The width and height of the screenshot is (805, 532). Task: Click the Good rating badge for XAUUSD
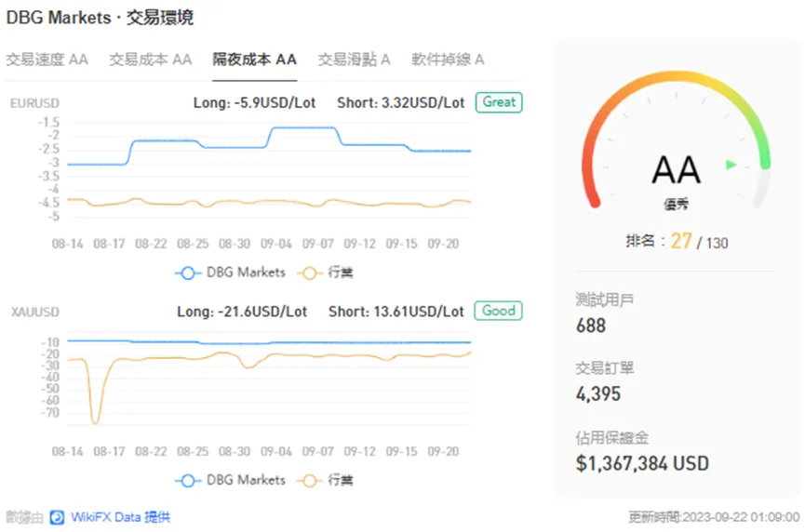(x=498, y=311)
